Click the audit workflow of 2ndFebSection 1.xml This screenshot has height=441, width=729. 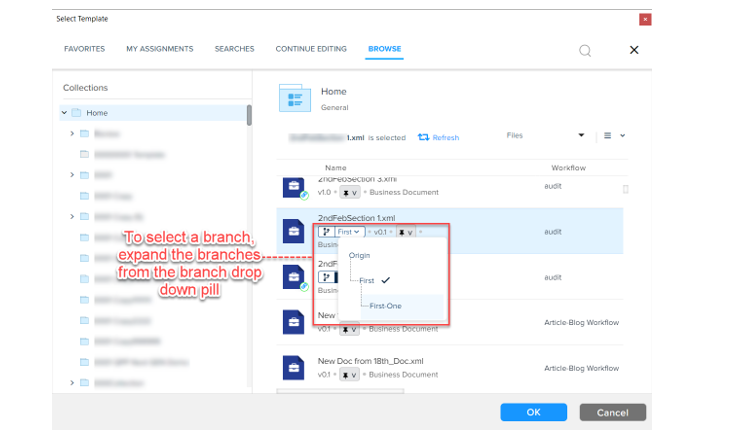(x=553, y=232)
